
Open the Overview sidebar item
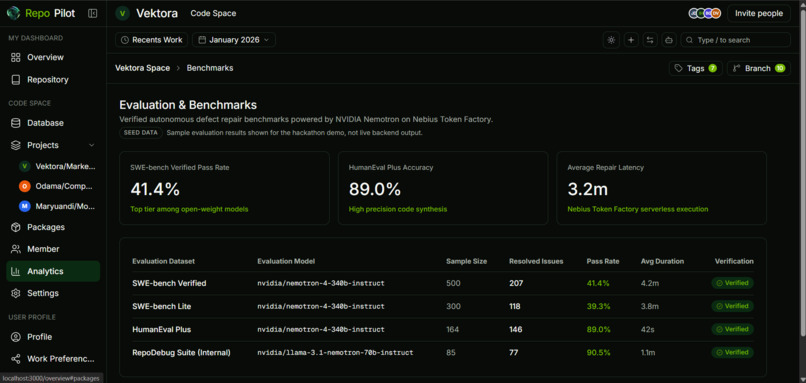pyautogui.click(x=53, y=58)
